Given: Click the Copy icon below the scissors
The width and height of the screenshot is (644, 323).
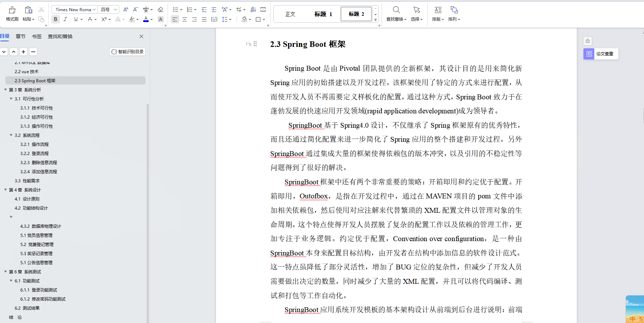Looking at the screenshot, I should coord(41,19).
